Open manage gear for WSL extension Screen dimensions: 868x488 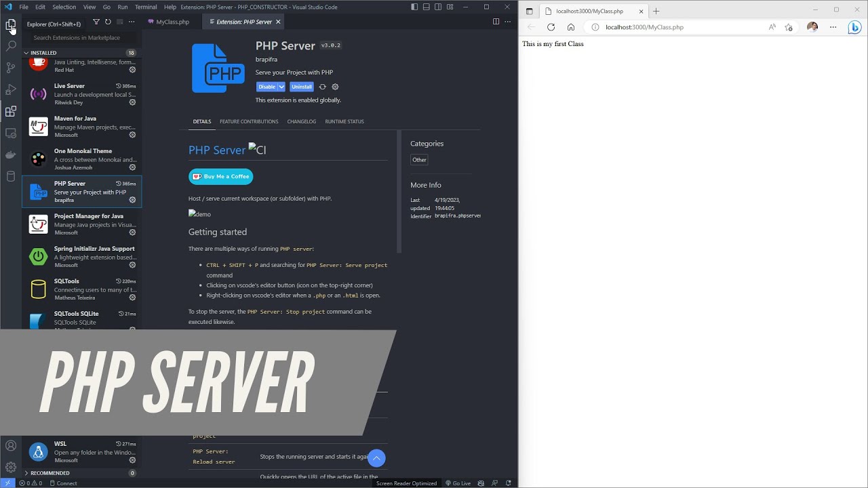(x=132, y=460)
